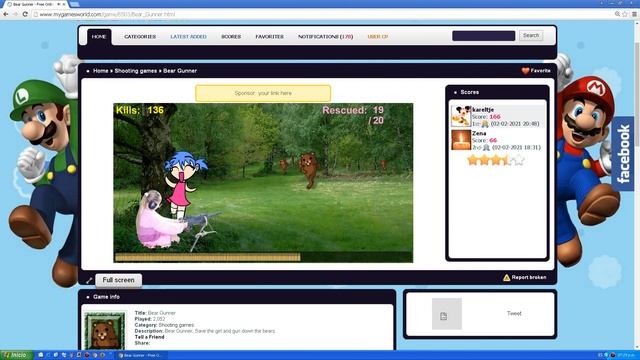Click the first place medal icon

coord(484,124)
